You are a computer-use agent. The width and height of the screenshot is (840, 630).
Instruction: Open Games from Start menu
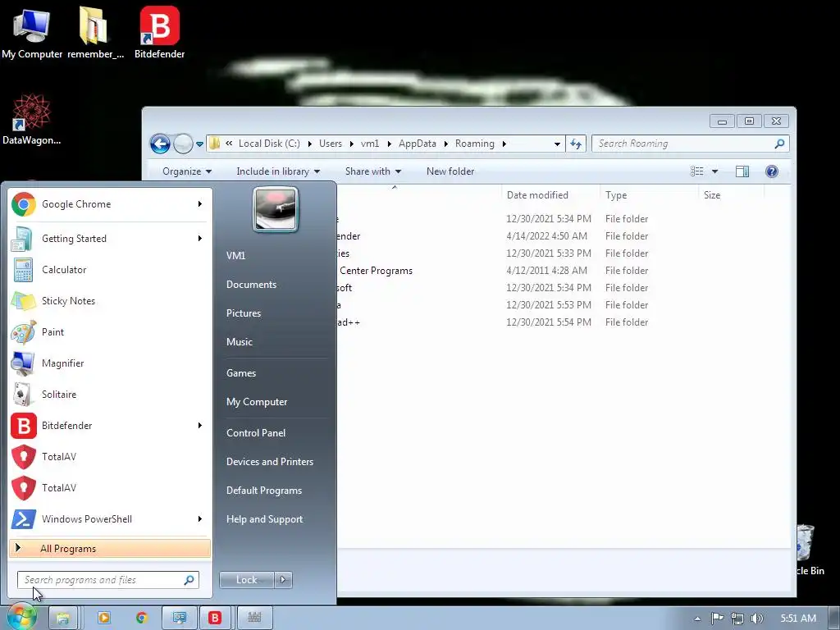(241, 373)
